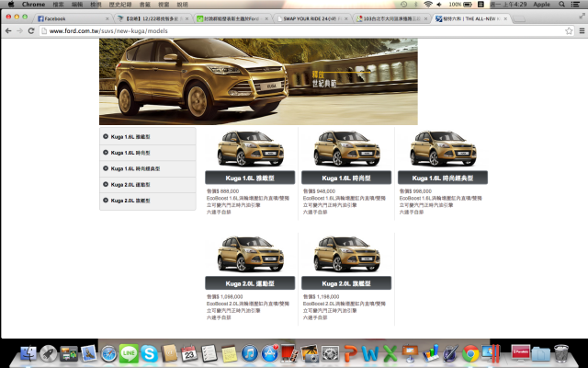Open Keynote podium icon in dock
This screenshot has width=588, height=368.
(410, 353)
